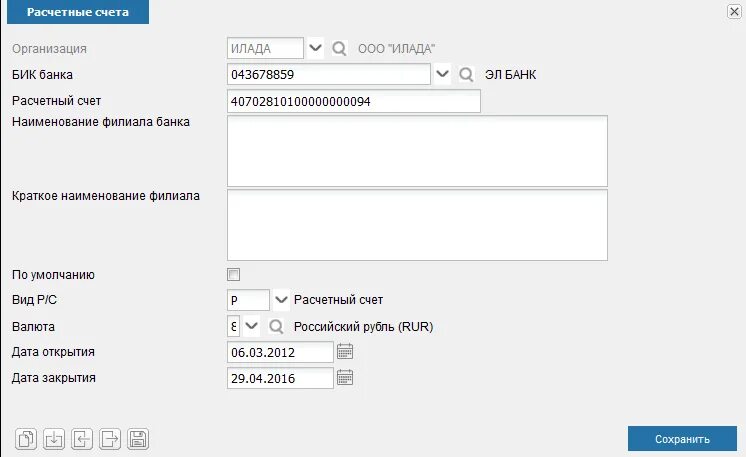Expand the Валюта dropdown arrow
Viewport: 746px width, 457px height.
click(251, 326)
